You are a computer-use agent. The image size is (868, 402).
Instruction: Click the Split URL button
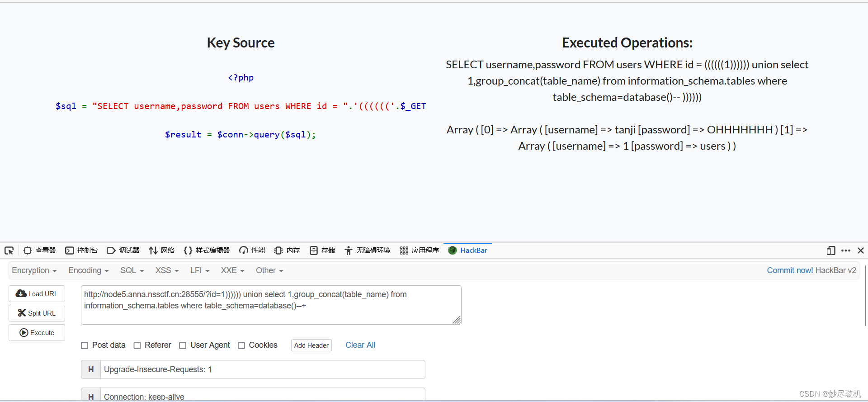(37, 313)
